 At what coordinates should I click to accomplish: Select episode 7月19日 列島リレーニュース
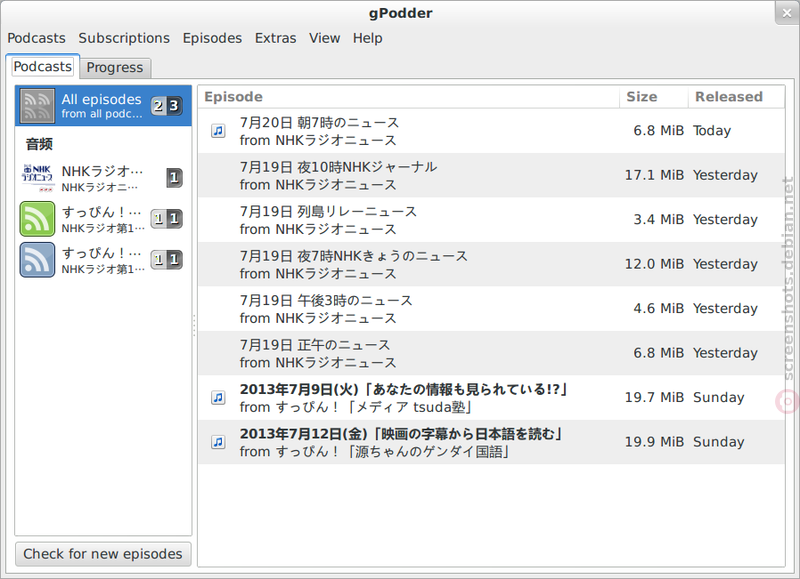coord(491,220)
